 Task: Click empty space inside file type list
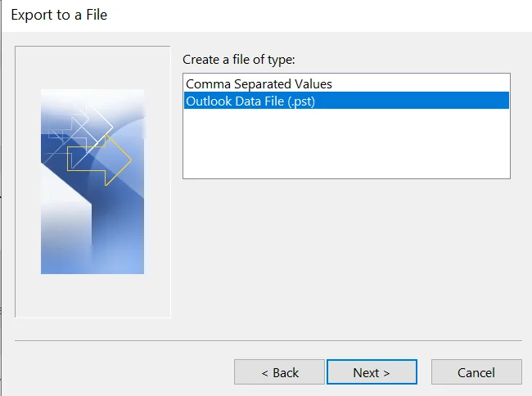[345, 147]
